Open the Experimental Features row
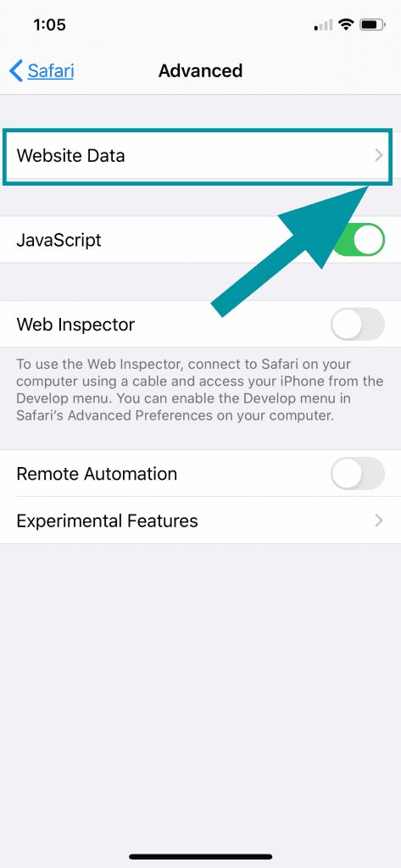The width and height of the screenshot is (401, 868). click(200, 520)
